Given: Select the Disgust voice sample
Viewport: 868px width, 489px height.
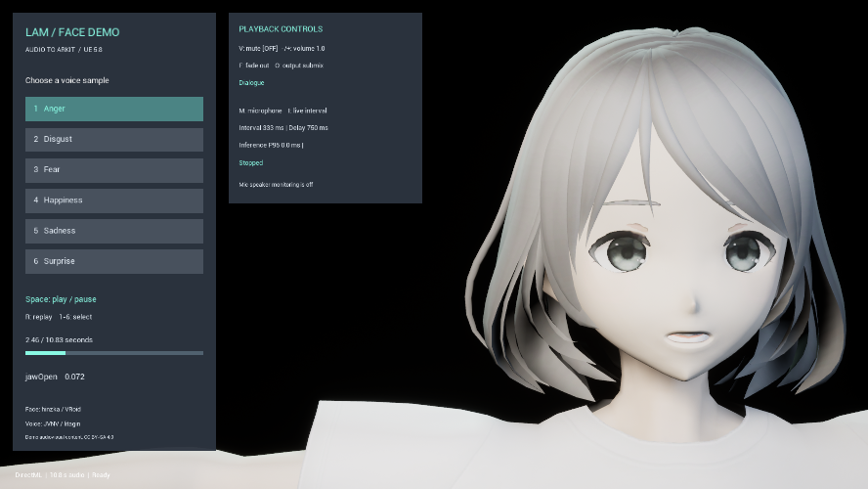Looking at the screenshot, I should (x=114, y=140).
